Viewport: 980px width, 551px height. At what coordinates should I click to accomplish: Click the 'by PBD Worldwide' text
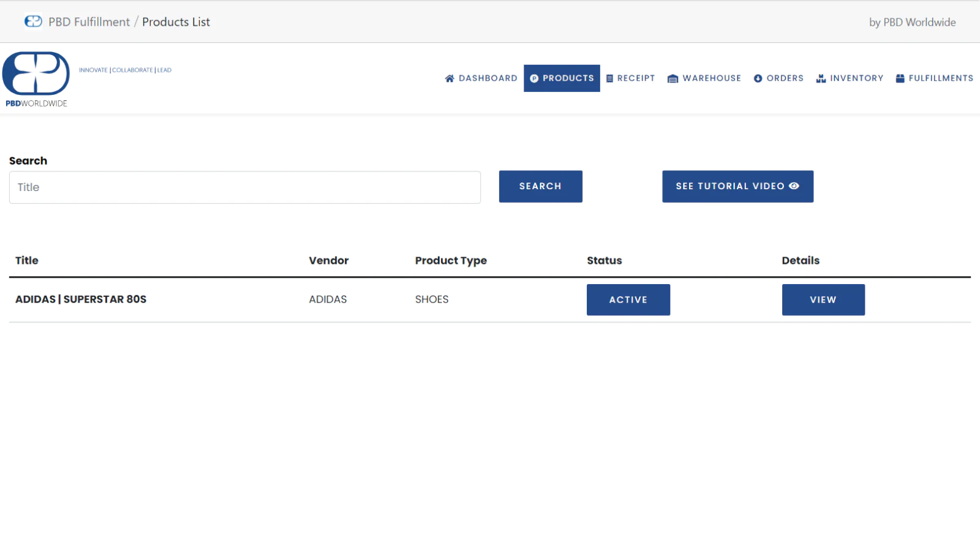point(912,22)
